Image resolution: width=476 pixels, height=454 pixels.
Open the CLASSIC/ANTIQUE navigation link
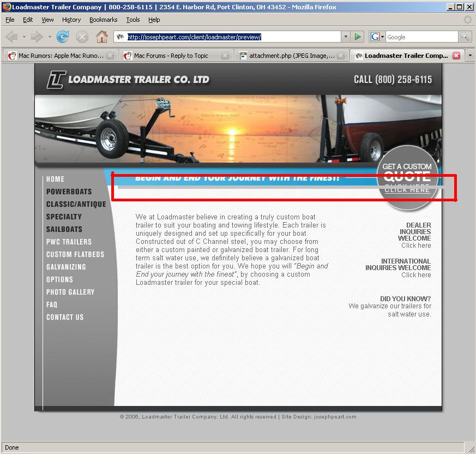tap(76, 204)
